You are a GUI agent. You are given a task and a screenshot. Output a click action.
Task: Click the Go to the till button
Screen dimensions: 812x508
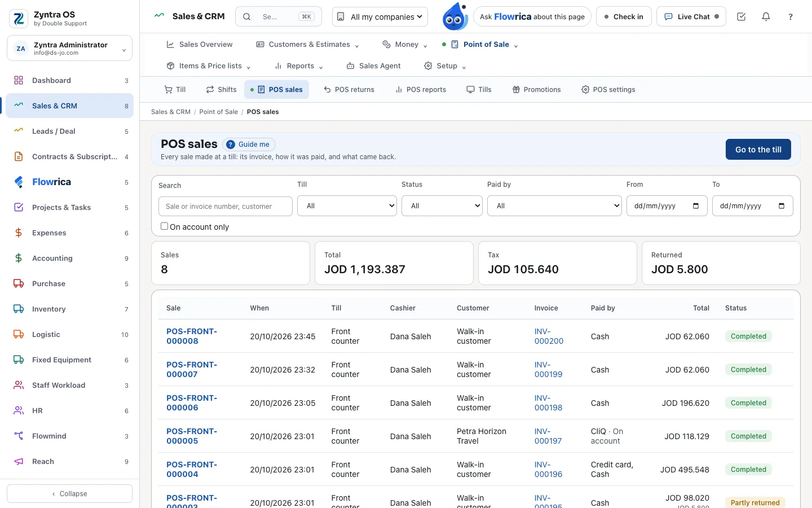(x=758, y=150)
